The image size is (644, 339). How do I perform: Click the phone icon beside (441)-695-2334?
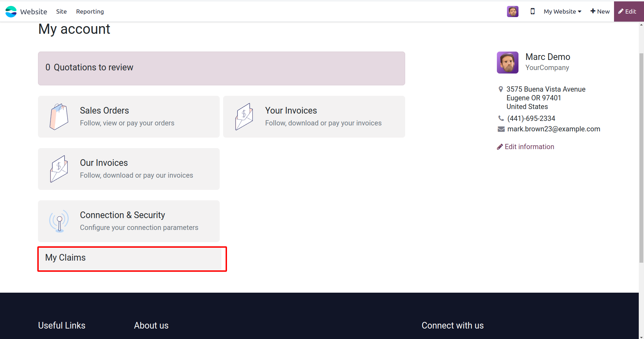click(x=501, y=118)
